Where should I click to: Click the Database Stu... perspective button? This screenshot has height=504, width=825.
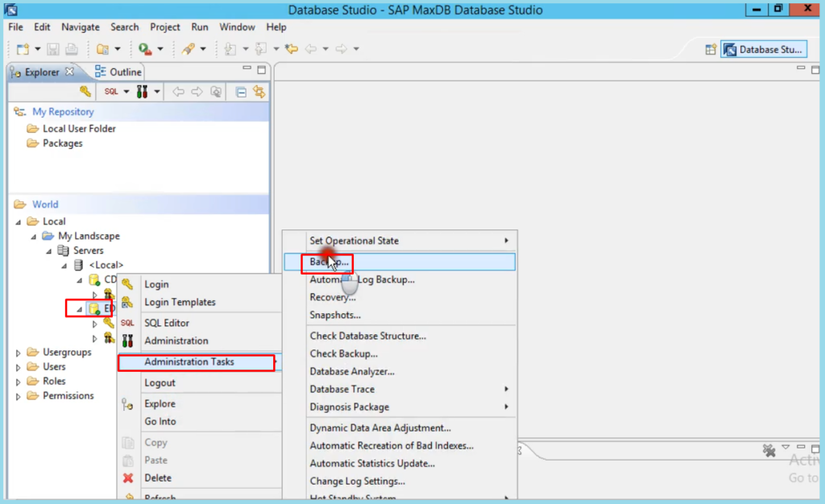pyautogui.click(x=764, y=48)
